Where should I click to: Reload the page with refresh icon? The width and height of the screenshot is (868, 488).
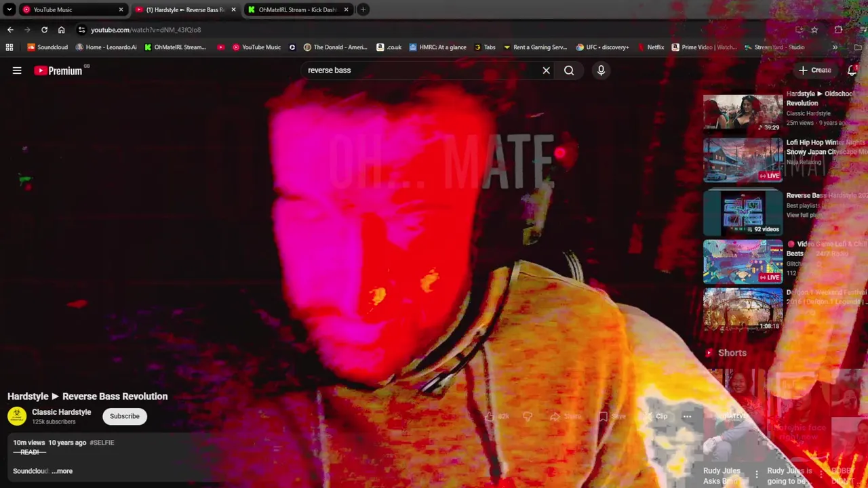(44, 30)
